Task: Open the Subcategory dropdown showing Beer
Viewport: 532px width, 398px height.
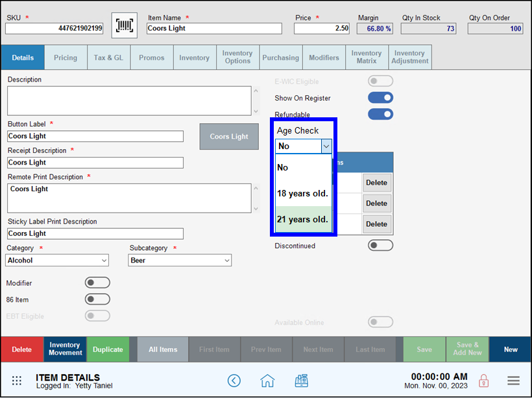Action: coord(180,261)
